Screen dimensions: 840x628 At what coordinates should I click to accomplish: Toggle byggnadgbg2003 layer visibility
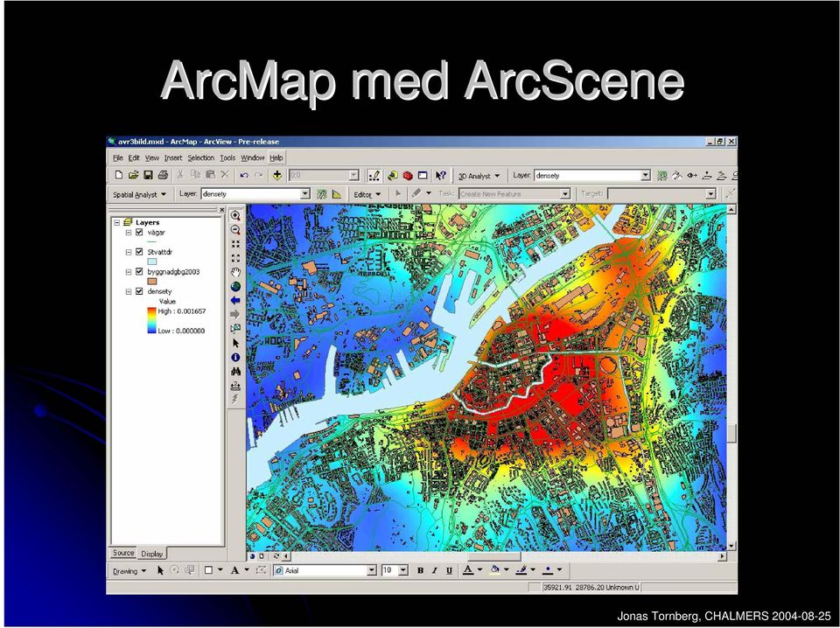tap(139, 271)
